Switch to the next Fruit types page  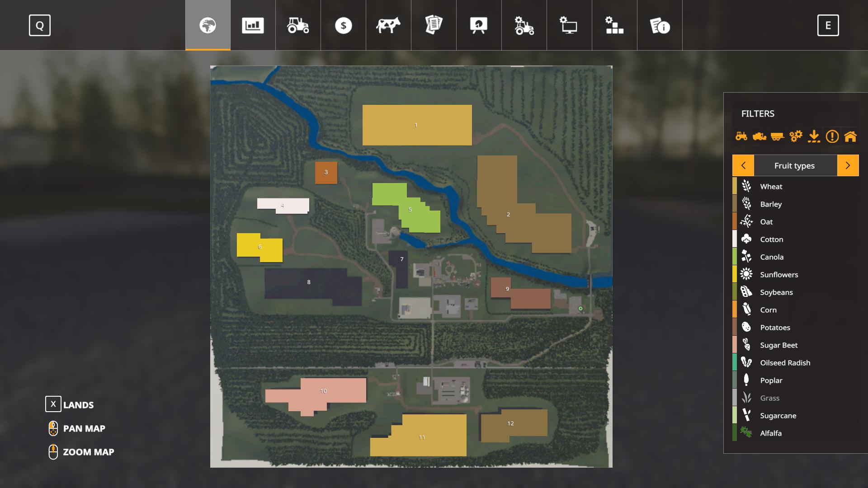[x=848, y=165]
